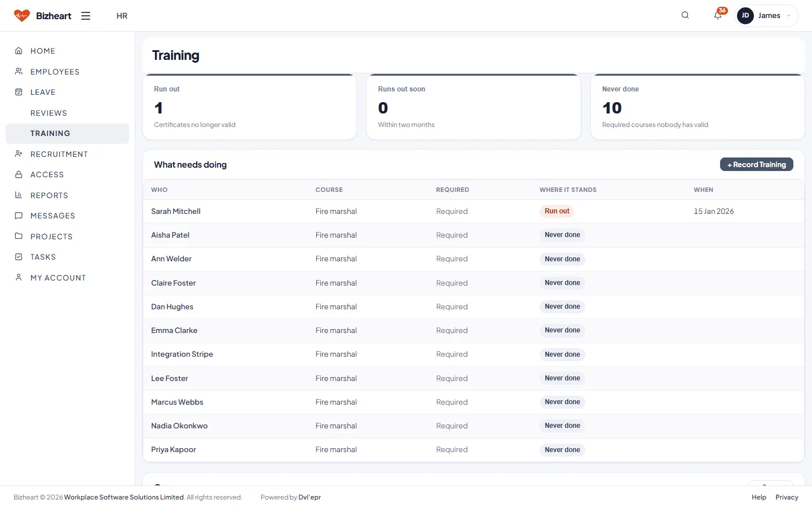Viewport: 812px width, 508px height.
Task: Click the Employees people icon
Action: [19, 72]
